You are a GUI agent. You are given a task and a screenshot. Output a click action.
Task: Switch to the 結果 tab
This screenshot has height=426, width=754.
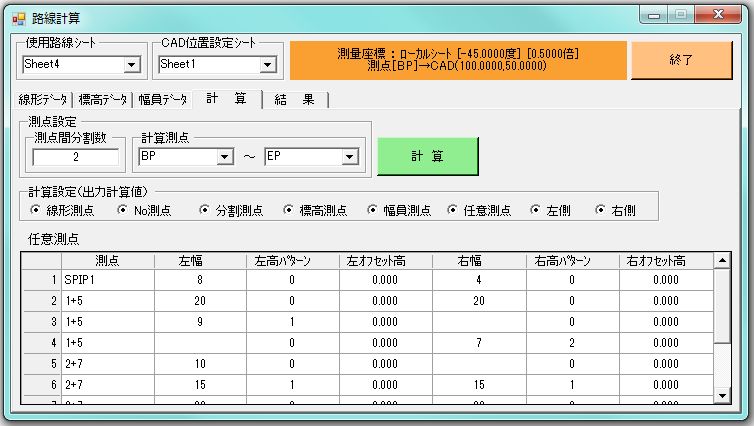[x=295, y=99]
